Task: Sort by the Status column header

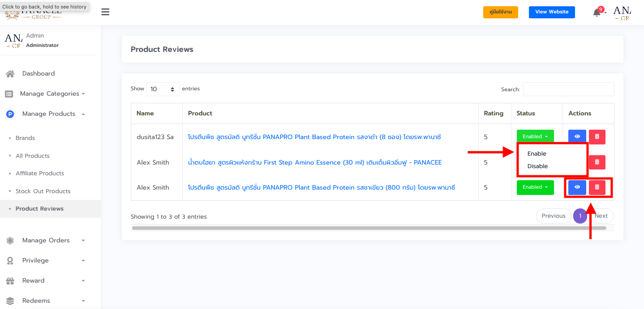Action: [537, 114]
